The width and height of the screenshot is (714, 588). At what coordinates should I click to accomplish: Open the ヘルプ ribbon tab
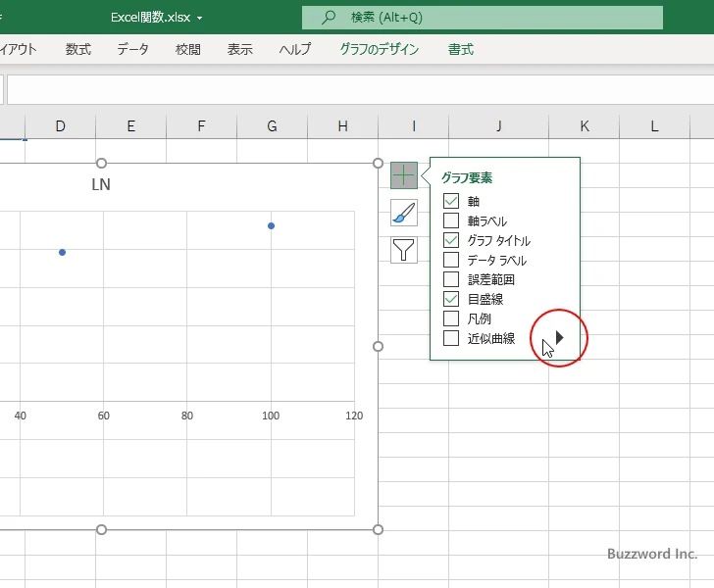pyautogui.click(x=295, y=49)
